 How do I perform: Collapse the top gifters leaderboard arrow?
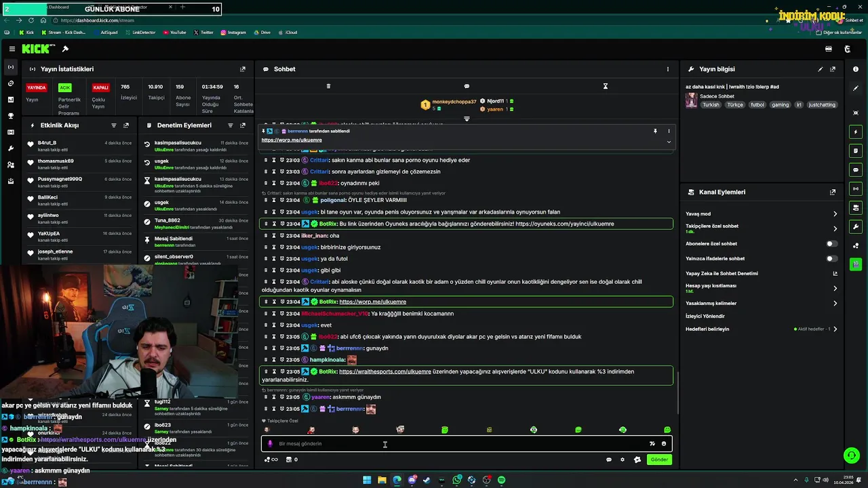pos(467,119)
